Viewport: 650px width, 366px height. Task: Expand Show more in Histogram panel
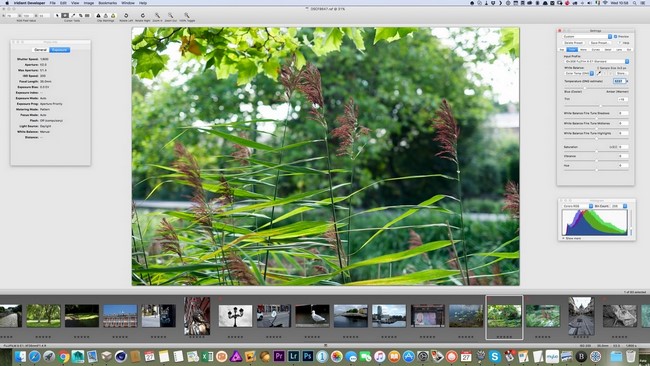pos(571,238)
